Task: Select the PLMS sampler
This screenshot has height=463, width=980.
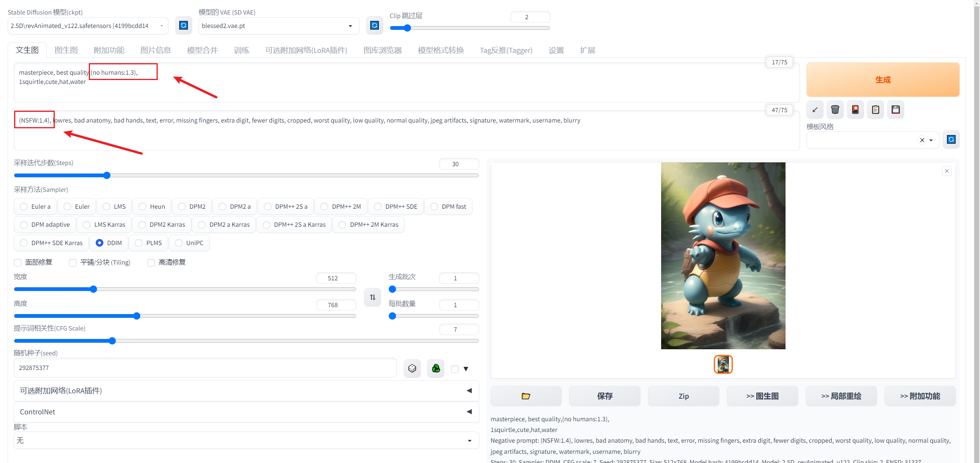Action: 149,243
